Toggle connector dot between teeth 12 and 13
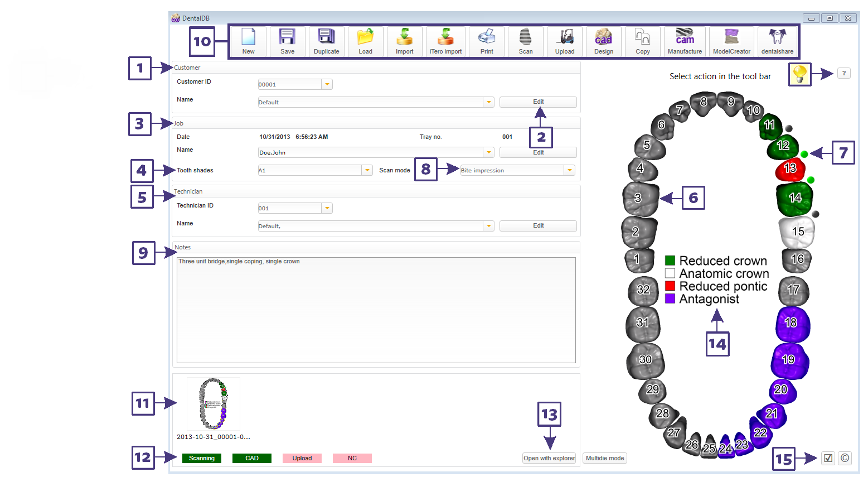 pos(804,154)
